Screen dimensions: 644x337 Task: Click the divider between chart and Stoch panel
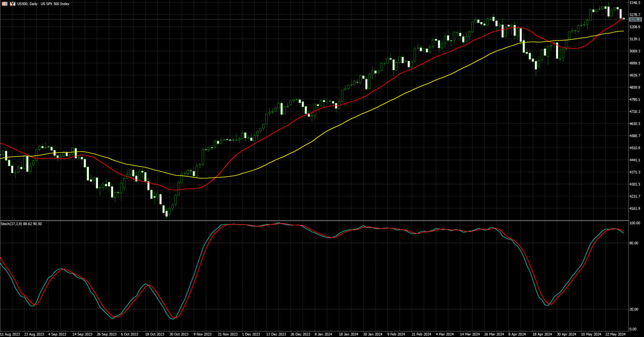click(x=314, y=221)
